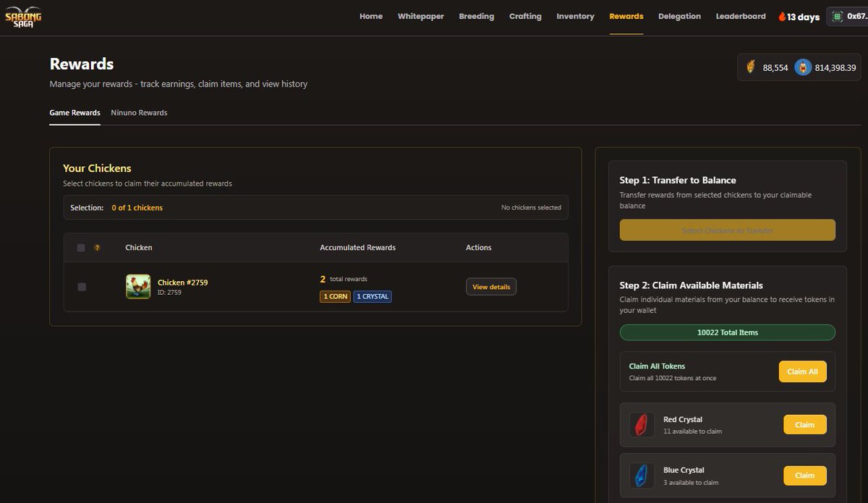The width and height of the screenshot is (868, 503).
Task: Open the Chicken #2759 details
Action: [490, 286]
